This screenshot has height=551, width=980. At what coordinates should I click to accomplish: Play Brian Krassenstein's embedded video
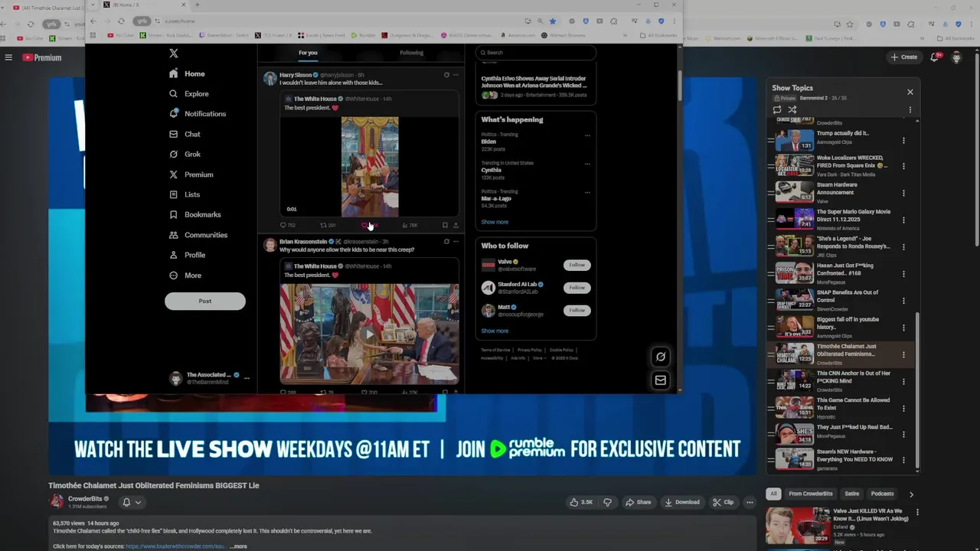pos(369,334)
